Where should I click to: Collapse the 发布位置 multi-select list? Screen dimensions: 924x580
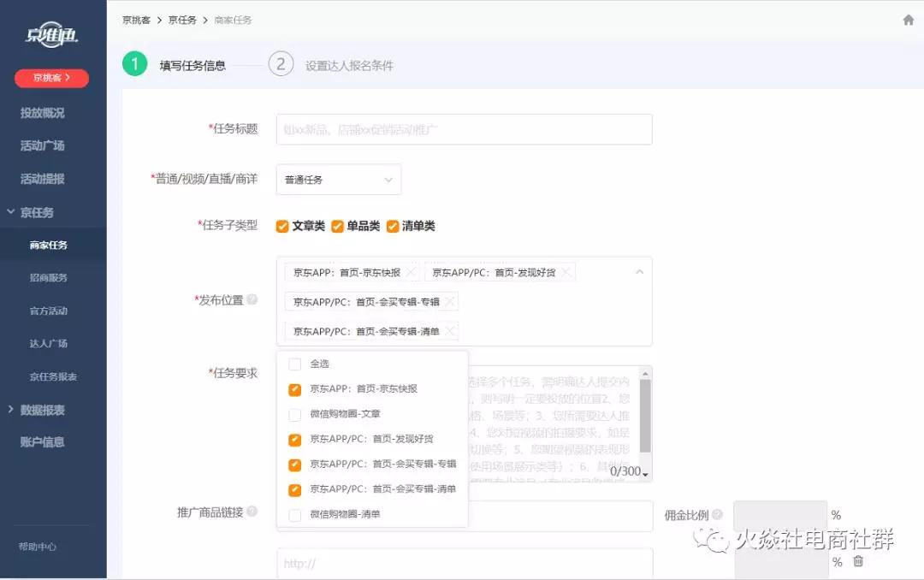(x=639, y=272)
